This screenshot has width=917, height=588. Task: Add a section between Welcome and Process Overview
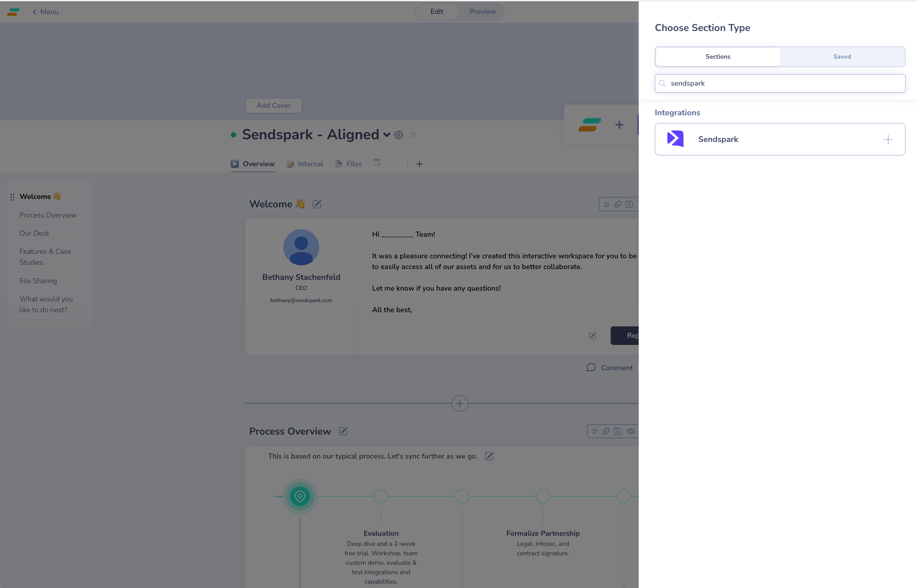pos(460,403)
